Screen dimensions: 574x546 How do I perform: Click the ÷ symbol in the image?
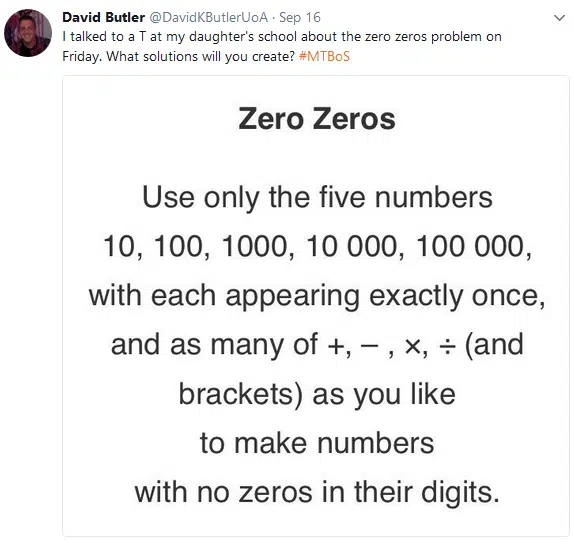[447, 346]
